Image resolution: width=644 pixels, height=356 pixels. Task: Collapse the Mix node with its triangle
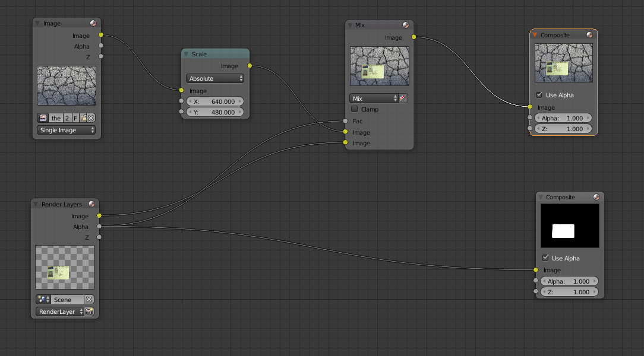[x=351, y=25]
